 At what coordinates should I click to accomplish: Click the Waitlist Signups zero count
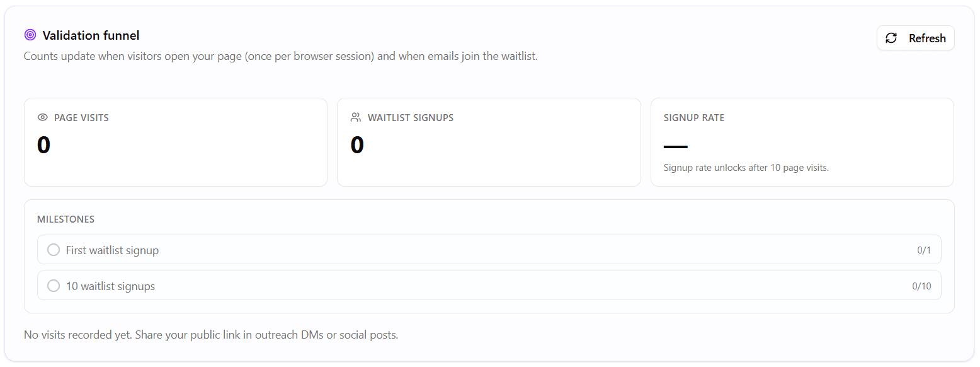[x=357, y=145]
